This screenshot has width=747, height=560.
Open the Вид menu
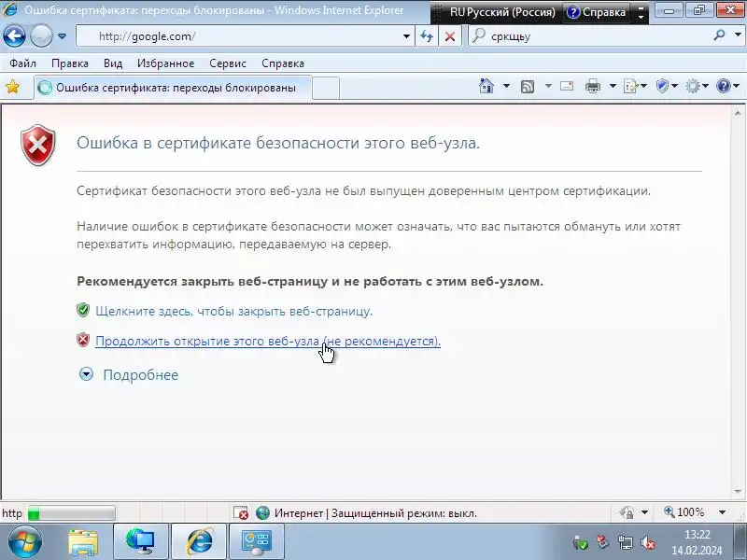pos(113,63)
